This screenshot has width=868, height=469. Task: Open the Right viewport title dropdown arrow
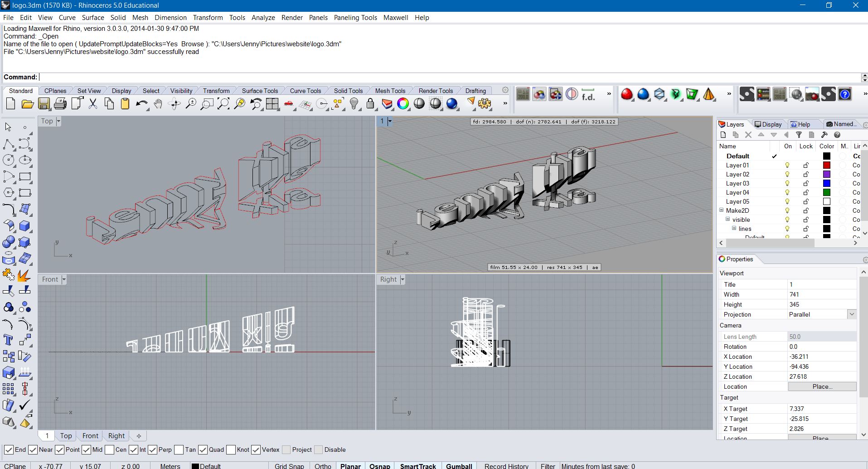point(402,279)
